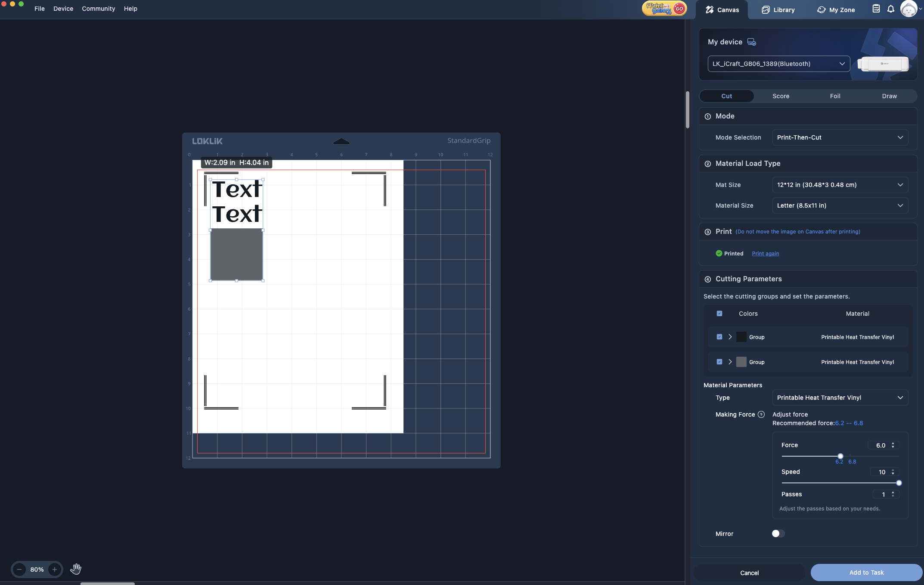Image resolution: width=924 pixels, height=585 pixels.
Task: Click the Making Force help icon
Action: [761, 414]
